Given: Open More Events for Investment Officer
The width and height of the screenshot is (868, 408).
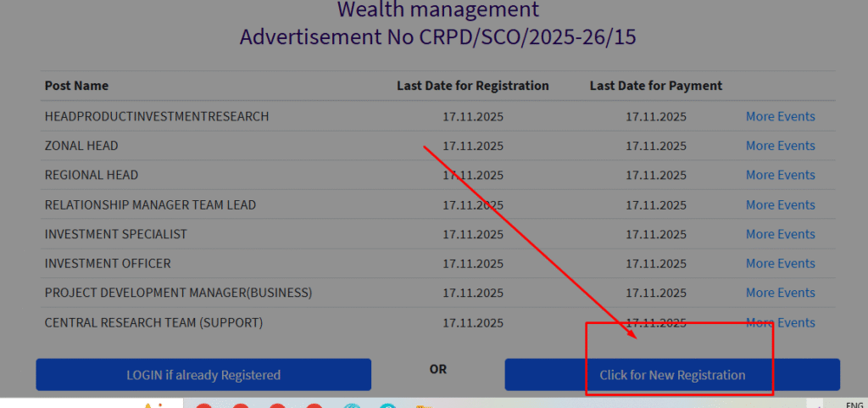Looking at the screenshot, I should [x=780, y=263].
